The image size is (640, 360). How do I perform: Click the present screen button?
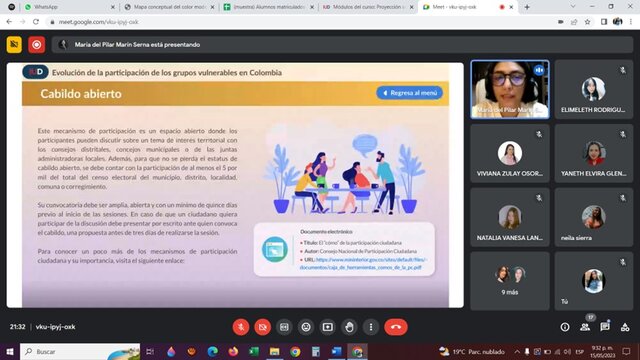(x=327, y=327)
